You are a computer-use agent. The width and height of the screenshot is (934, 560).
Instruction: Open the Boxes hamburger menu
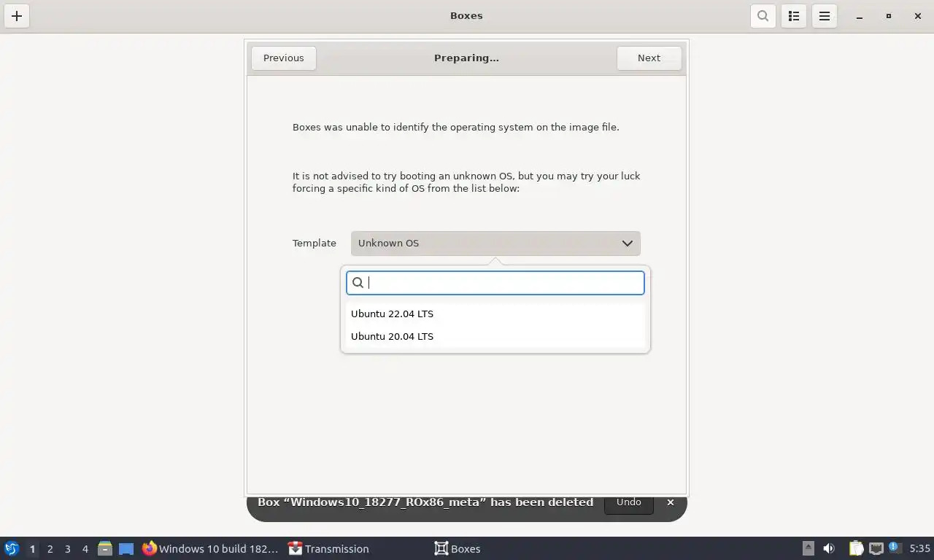click(825, 16)
